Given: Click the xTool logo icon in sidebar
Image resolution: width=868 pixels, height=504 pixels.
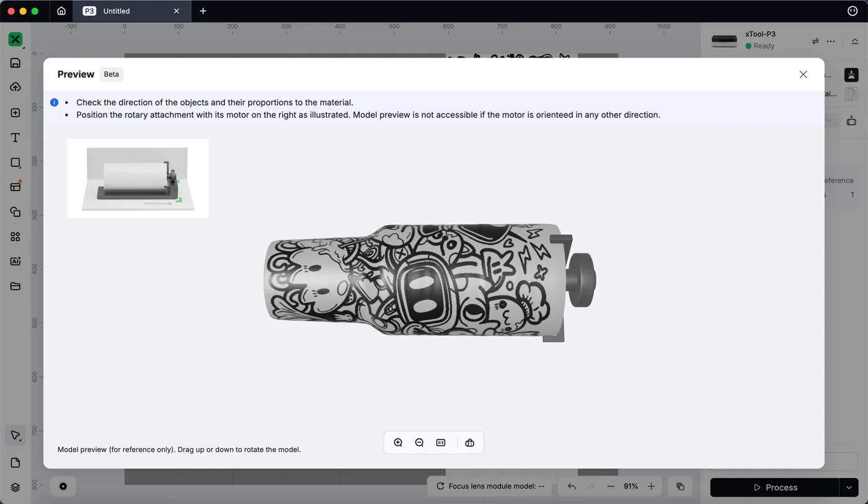Looking at the screenshot, I should [15, 39].
